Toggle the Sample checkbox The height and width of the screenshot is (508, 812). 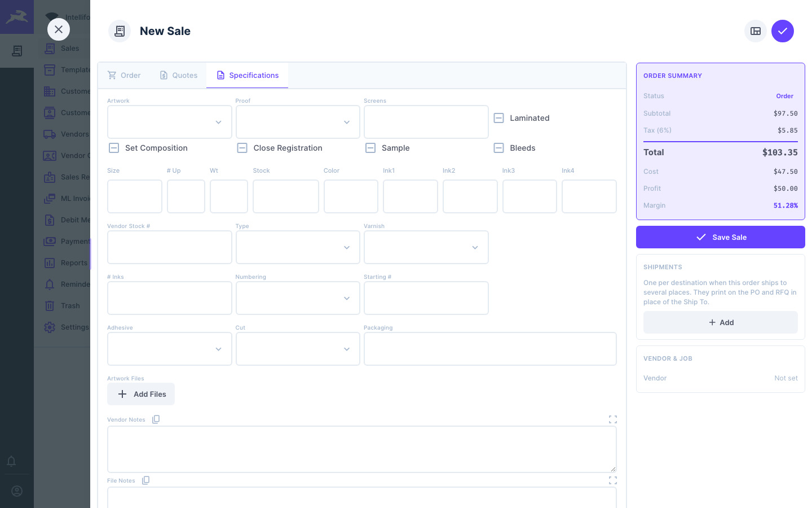tap(370, 148)
